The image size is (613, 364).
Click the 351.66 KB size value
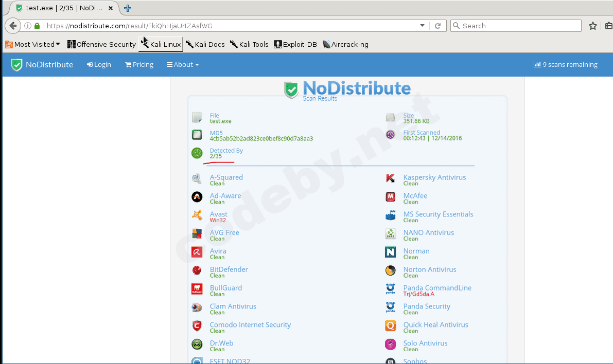point(416,121)
